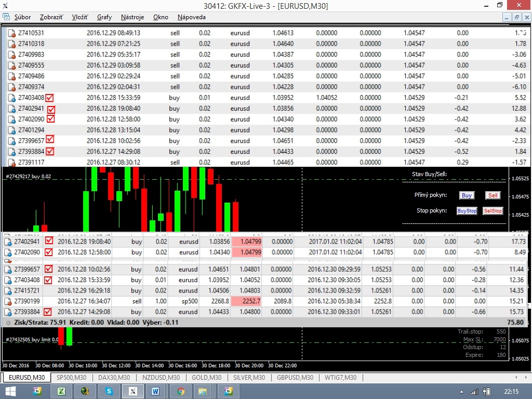Switch to the GOLD,M30 chart tab
The height and width of the screenshot is (399, 532).
click(x=206, y=377)
